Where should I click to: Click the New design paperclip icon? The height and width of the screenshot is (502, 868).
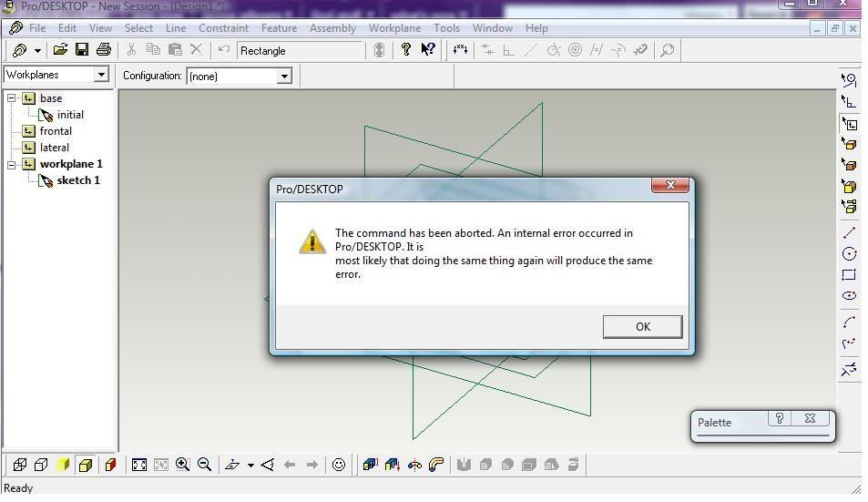tap(19, 50)
